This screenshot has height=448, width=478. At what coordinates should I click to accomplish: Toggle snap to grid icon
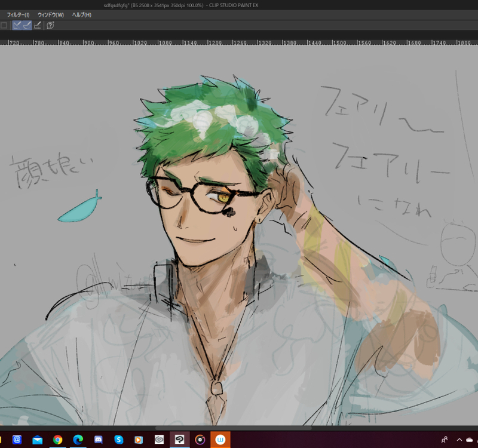pyautogui.click(x=38, y=25)
